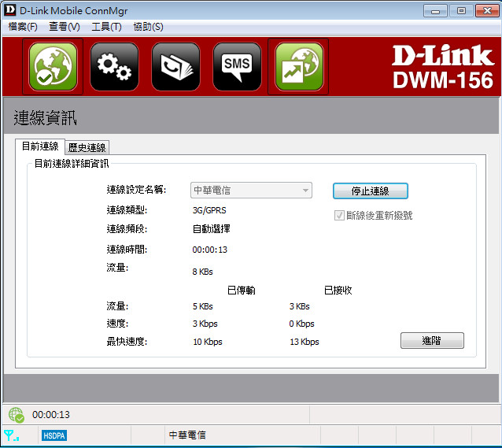Expand the 連線設定名稱 dropdown showing 中華電信

(251, 191)
